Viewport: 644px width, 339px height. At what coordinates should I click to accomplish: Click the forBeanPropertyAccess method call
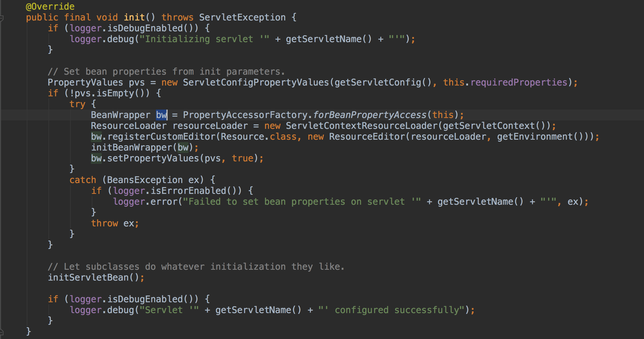[370, 115]
